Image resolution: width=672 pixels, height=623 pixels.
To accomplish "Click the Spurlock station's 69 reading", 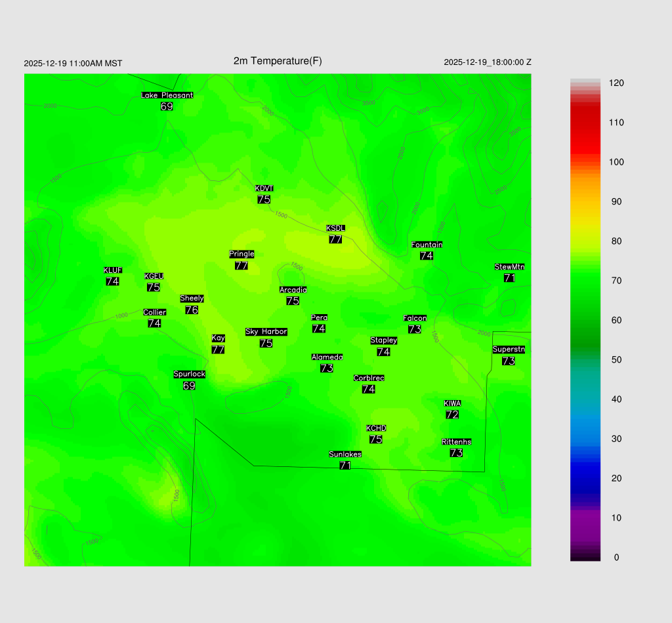I will pyautogui.click(x=189, y=386).
